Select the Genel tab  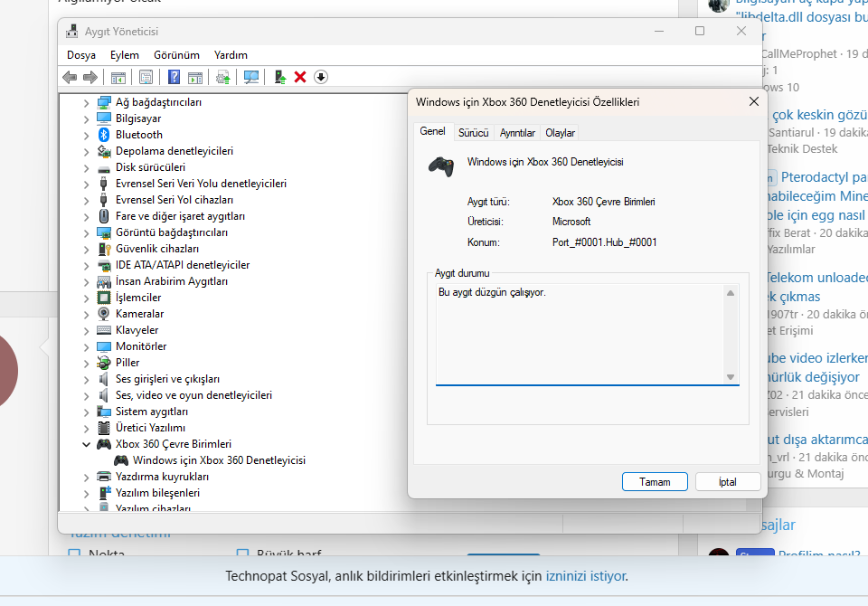tap(432, 131)
